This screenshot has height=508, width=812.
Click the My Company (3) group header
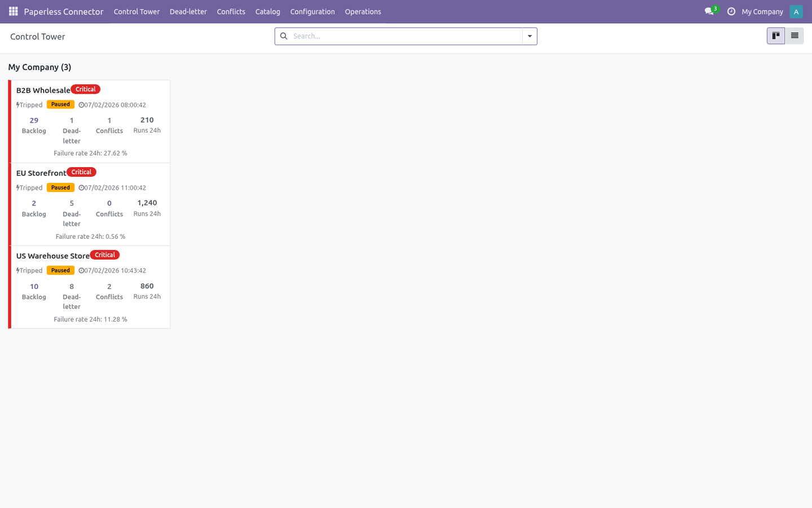[39, 67]
